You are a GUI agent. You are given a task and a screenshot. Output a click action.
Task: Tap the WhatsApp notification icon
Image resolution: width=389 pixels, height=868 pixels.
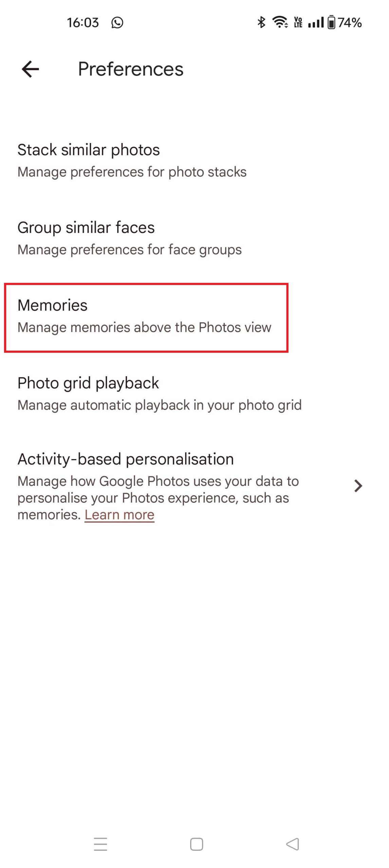coord(117,23)
